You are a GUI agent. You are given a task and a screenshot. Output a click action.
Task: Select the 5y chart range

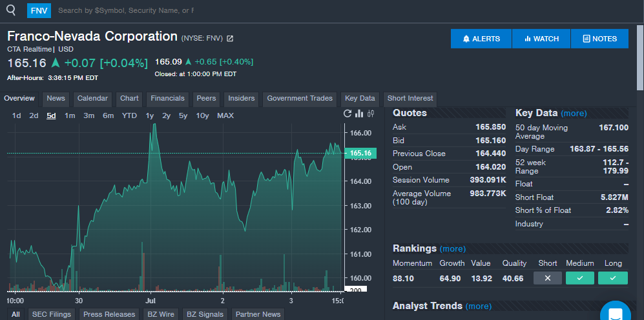183,115
